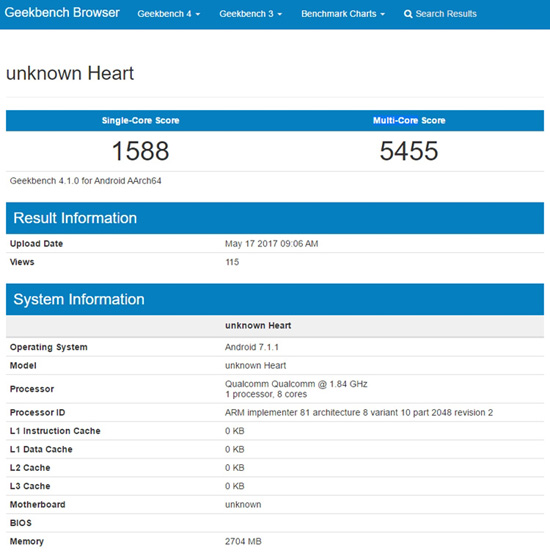
Task: Select the Memory label
Action: (27, 541)
